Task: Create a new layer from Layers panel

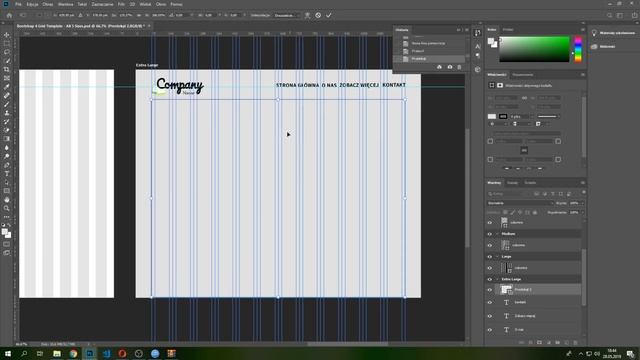Action: click(x=567, y=342)
